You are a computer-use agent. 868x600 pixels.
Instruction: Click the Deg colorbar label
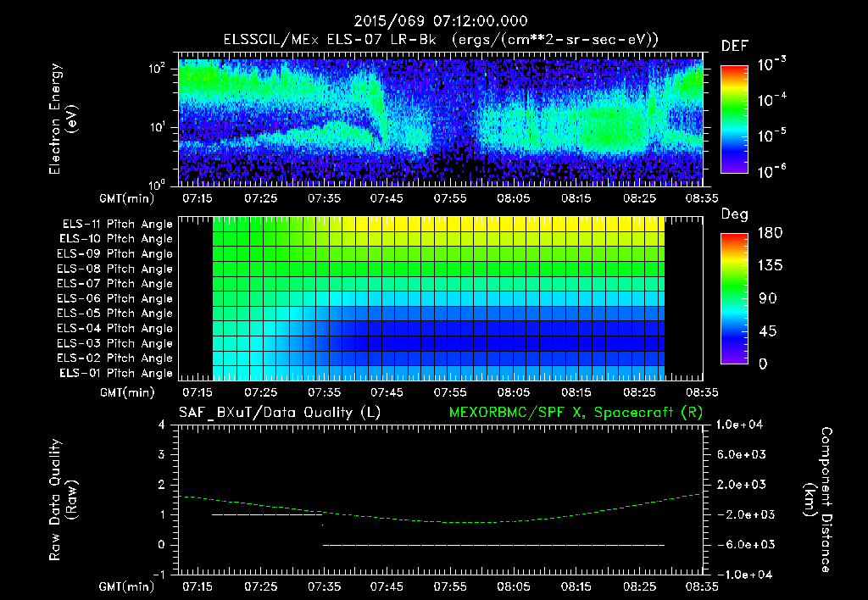[735, 214]
